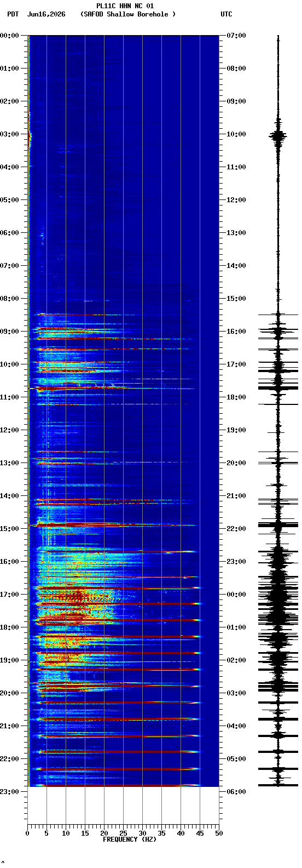Click the waveform spike near 22:00 UTC
The image size is (302, 868).
(278, 525)
